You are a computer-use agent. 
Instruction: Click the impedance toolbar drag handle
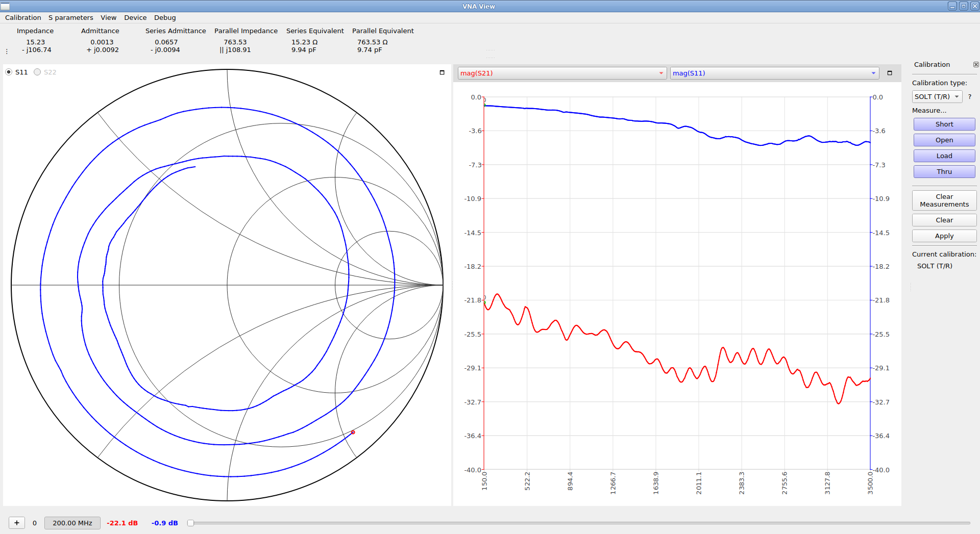(7, 51)
